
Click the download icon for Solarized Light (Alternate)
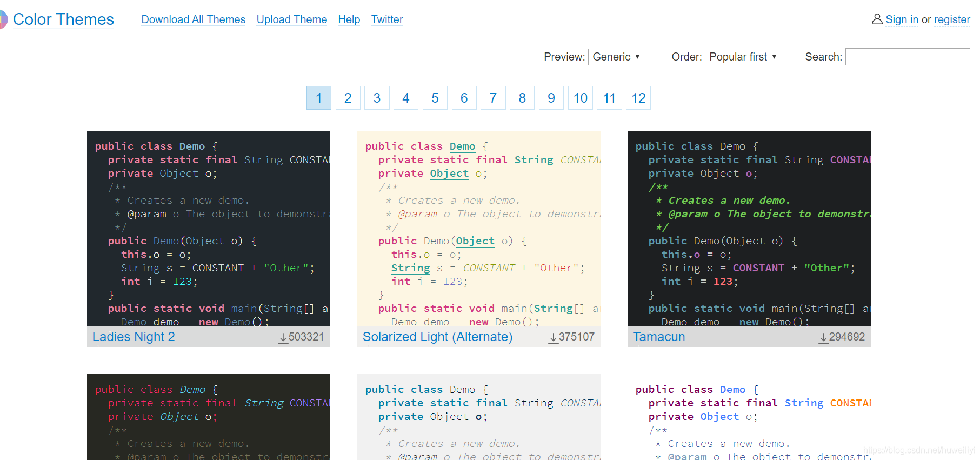tap(554, 338)
